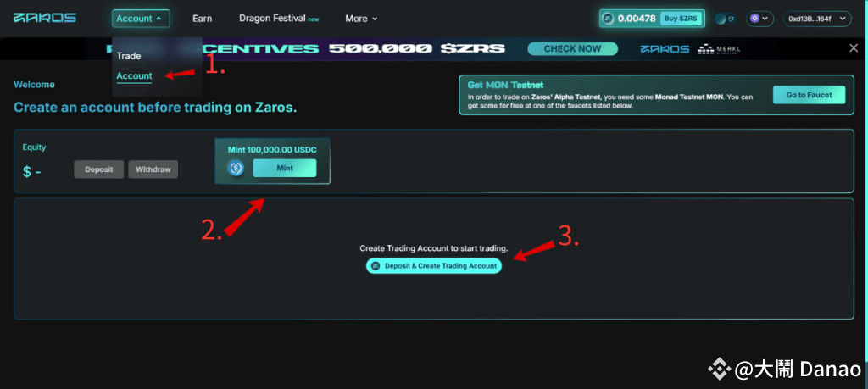
Task: Mint 100,000 USDC
Action: tap(285, 168)
